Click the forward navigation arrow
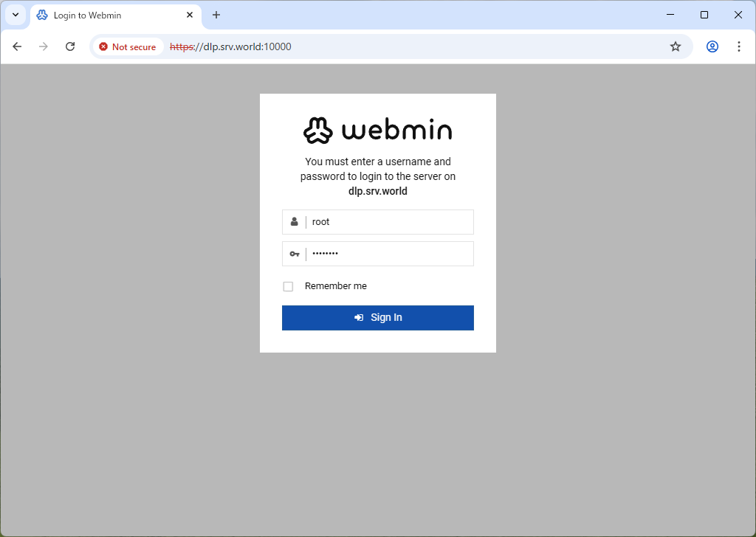Viewport: 756px width, 537px height. click(44, 46)
